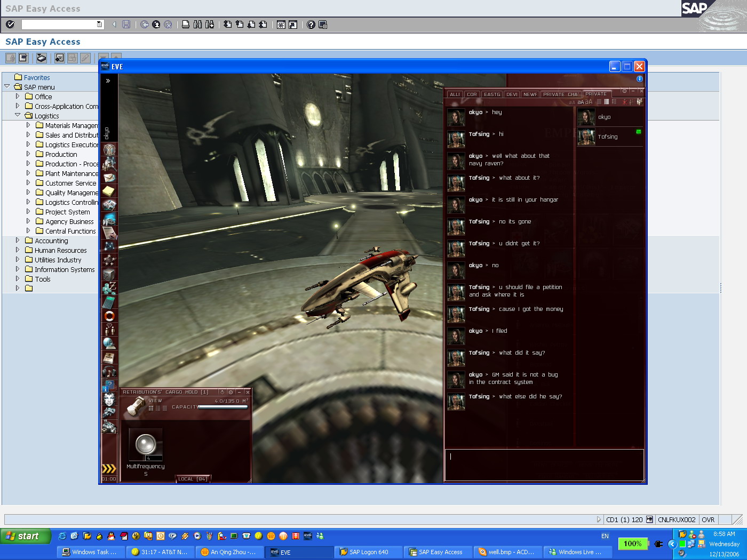
Task: Collapse the Logistics tree node
Action: 18,116
